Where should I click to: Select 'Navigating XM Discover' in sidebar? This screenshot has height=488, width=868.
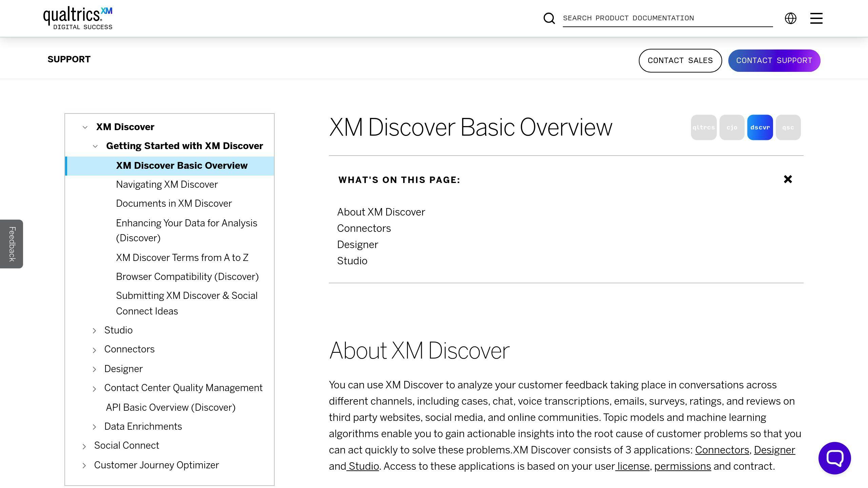[167, 184]
